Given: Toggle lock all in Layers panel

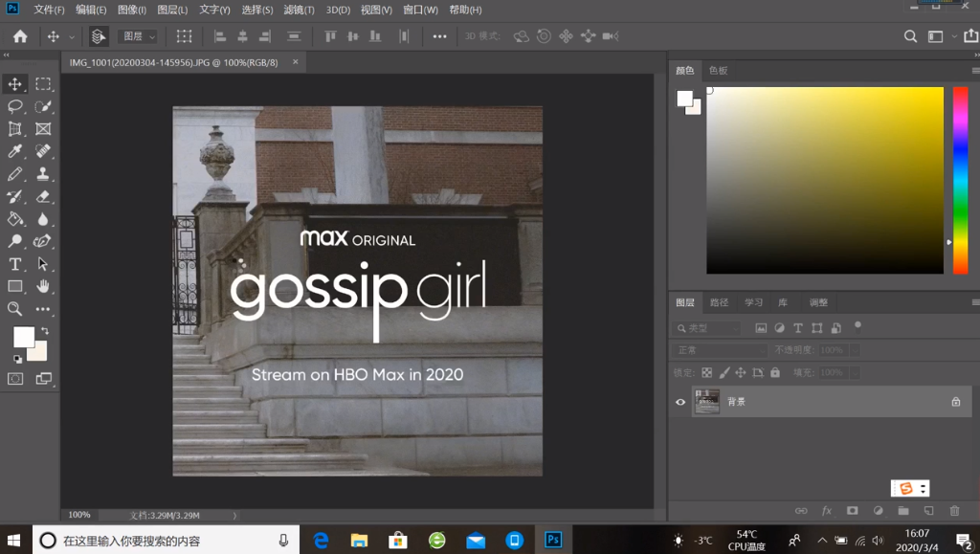Looking at the screenshot, I should [x=775, y=372].
